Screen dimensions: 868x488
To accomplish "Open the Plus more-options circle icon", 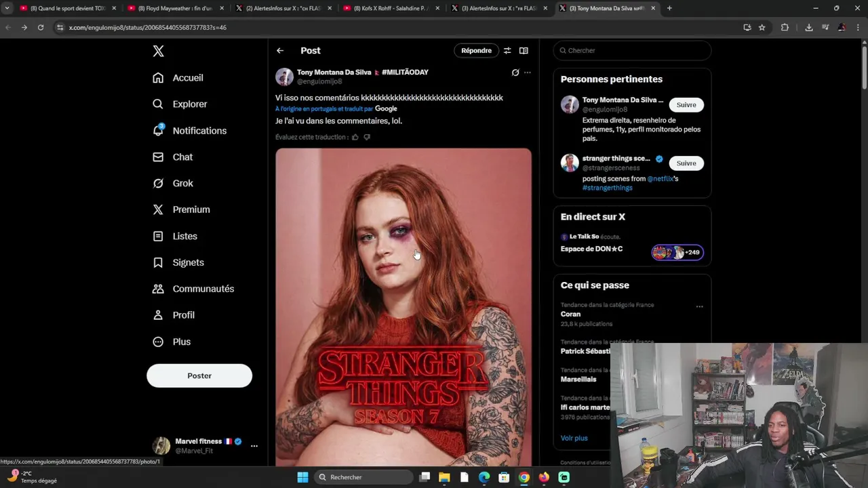I will tap(158, 342).
